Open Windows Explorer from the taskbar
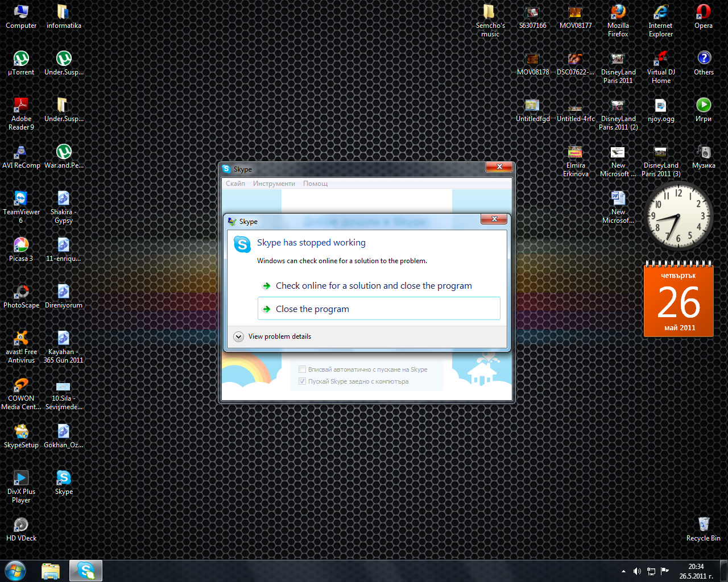The image size is (728, 582). coord(51,571)
